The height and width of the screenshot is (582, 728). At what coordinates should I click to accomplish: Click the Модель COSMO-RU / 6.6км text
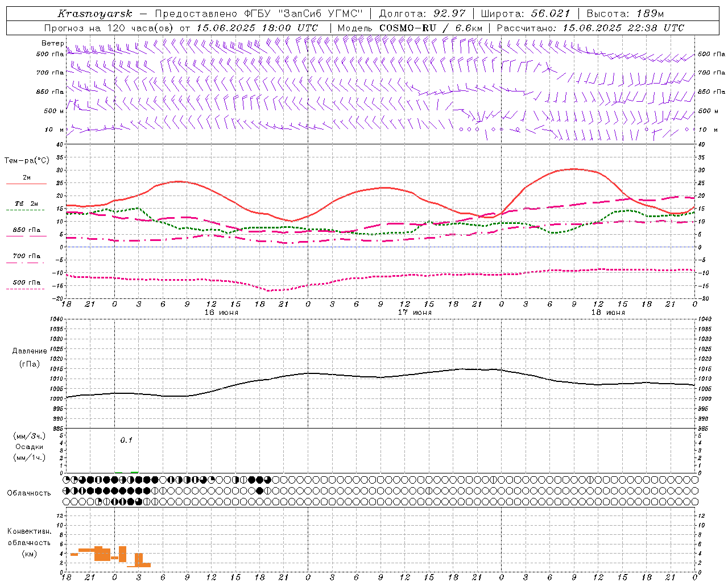point(410,28)
